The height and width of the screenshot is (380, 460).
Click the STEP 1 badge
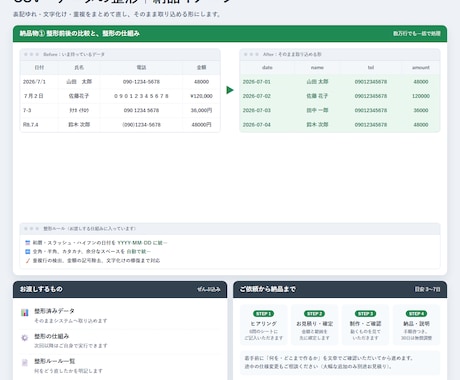(263, 314)
